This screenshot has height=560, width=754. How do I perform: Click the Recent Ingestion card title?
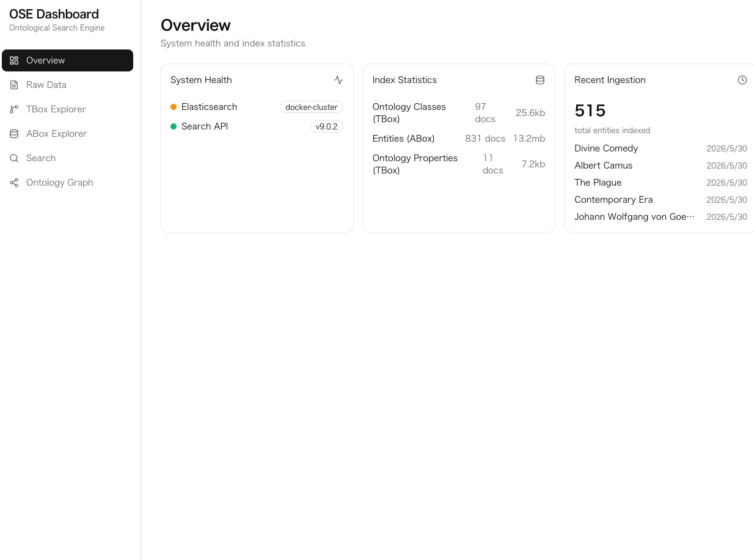610,80
